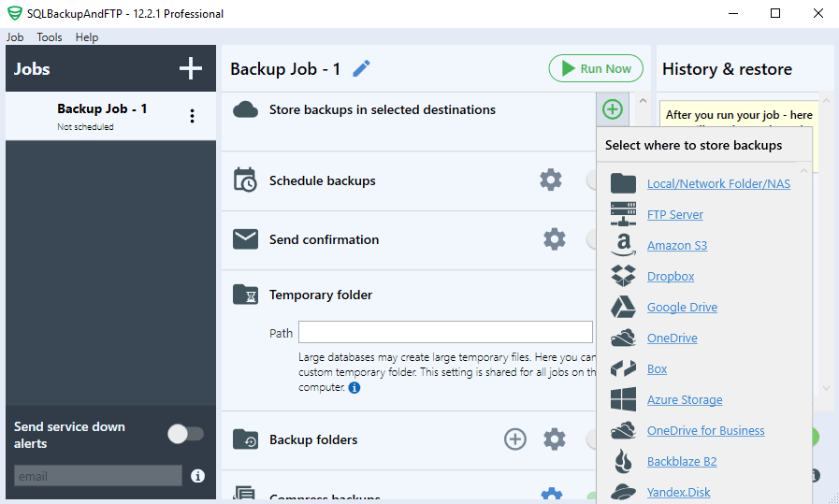Click the Temporary folder icon

pos(246,295)
